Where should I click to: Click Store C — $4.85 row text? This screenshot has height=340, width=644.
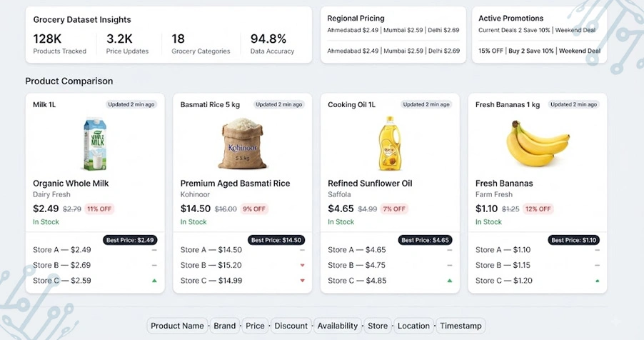click(357, 281)
